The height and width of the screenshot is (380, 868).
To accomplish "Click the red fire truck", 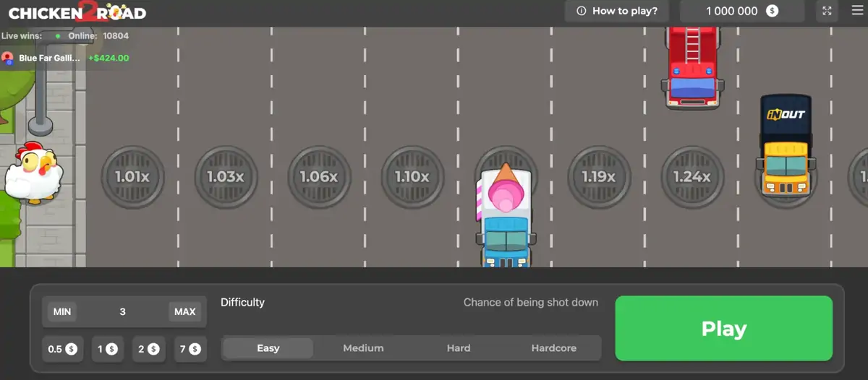I will (693, 68).
